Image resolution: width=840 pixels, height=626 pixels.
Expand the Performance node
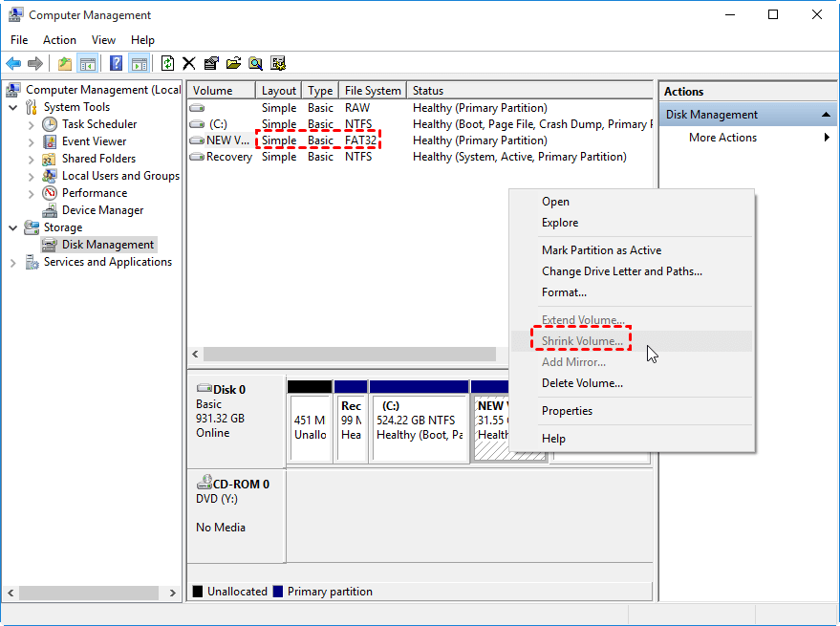pyautogui.click(x=32, y=194)
